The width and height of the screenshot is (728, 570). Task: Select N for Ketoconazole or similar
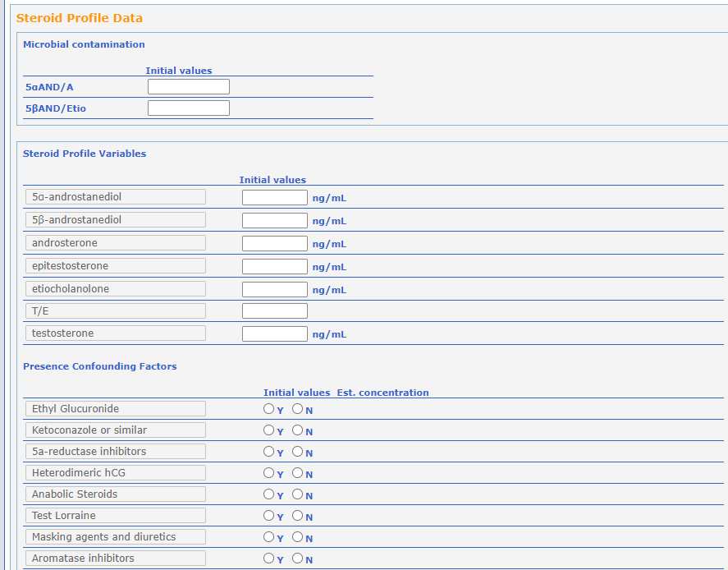(x=297, y=430)
